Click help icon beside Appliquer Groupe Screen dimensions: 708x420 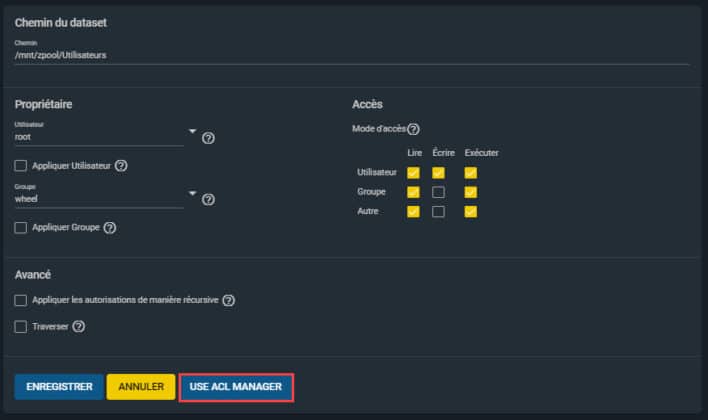pos(110,228)
